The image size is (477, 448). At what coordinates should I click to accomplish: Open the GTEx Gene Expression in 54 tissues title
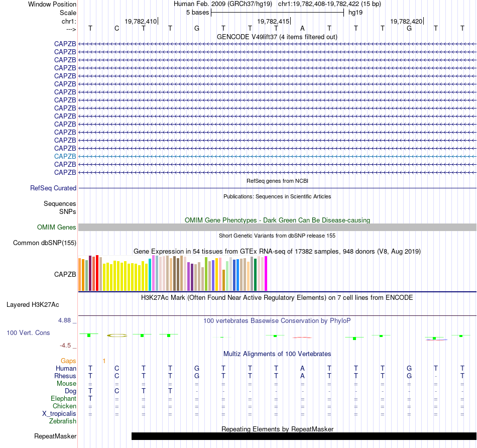(x=277, y=252)
